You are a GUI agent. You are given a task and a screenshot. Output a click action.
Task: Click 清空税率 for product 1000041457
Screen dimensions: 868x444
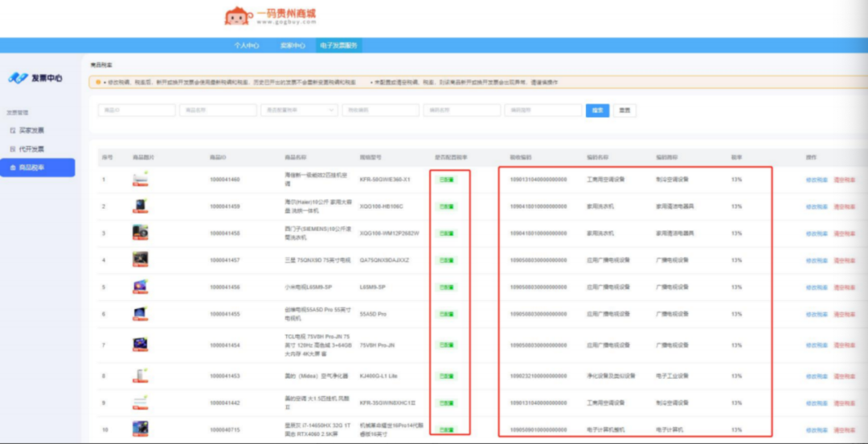(x=845, y=260)
